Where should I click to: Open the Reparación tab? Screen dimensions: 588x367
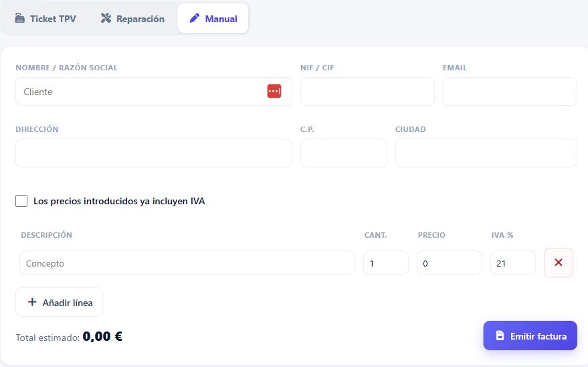(132, 18)
